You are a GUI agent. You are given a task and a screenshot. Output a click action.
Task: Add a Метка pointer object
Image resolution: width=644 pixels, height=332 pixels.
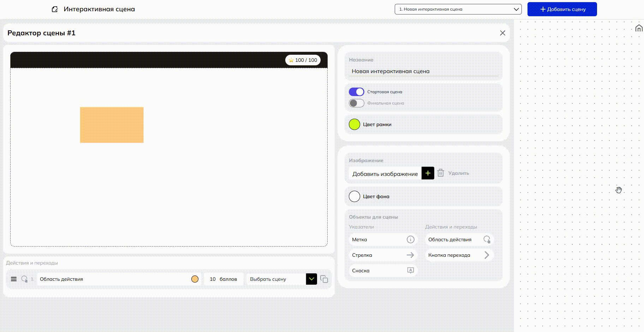[383, 239]
